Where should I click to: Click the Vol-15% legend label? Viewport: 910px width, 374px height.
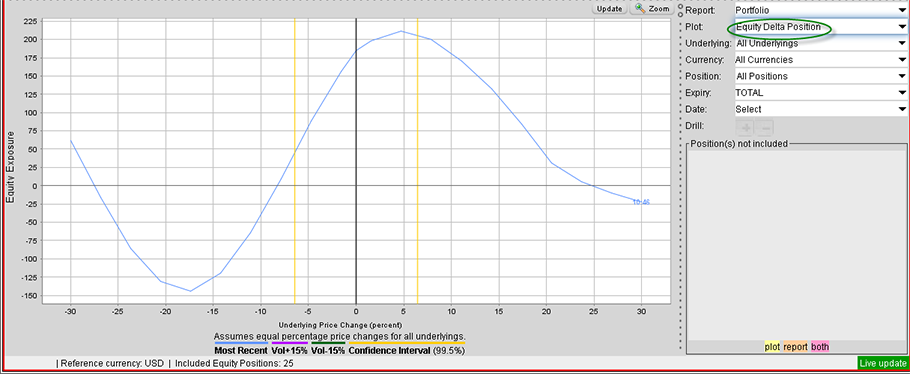(x=328, y=351)
